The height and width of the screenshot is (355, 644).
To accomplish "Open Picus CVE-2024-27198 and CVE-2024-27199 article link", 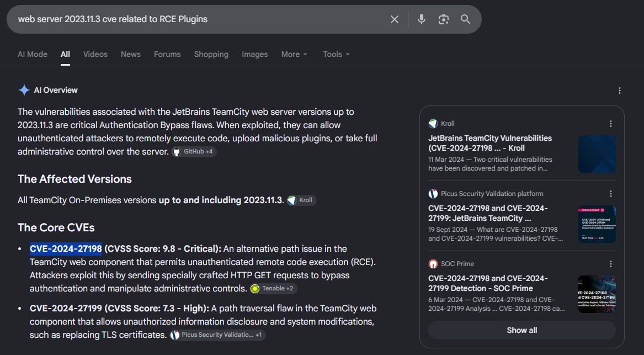I will pyautogui.click(x=488, y=213).
